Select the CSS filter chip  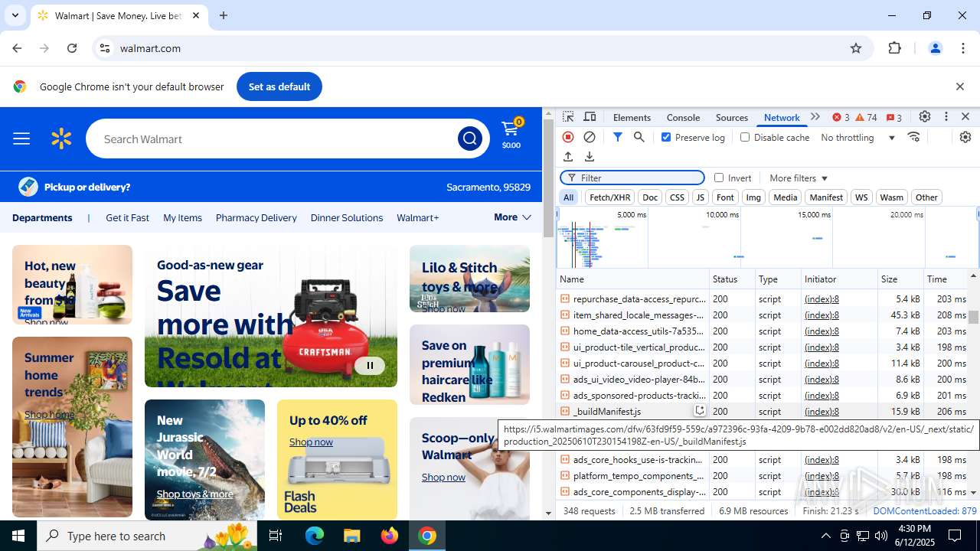pyautogui.click(x=677, y=197)
